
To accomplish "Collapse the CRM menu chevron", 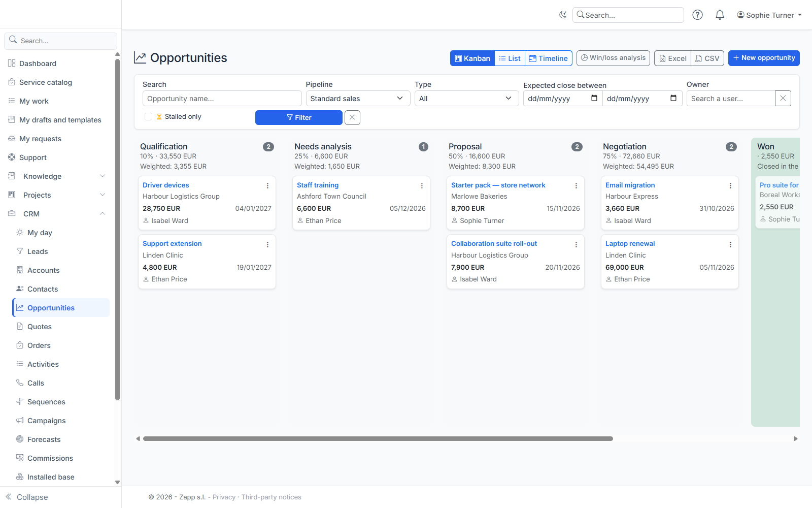I will pyautogui.click(x=103, y=214).
